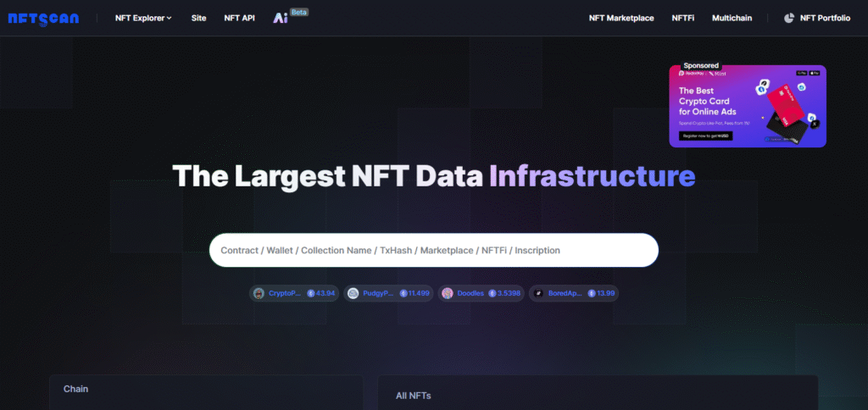
Task: Open the Multichain menu
Action: (732, 19)
